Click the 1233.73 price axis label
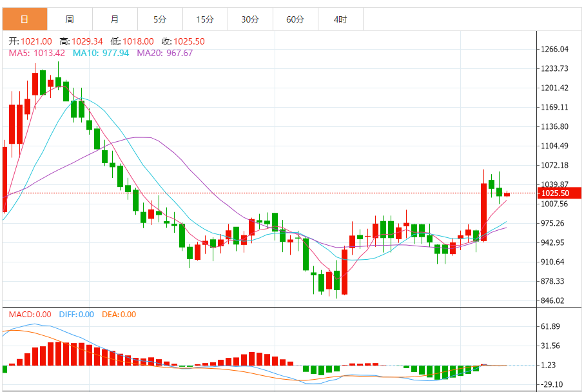Screen dimensions: 584x392 554,68
